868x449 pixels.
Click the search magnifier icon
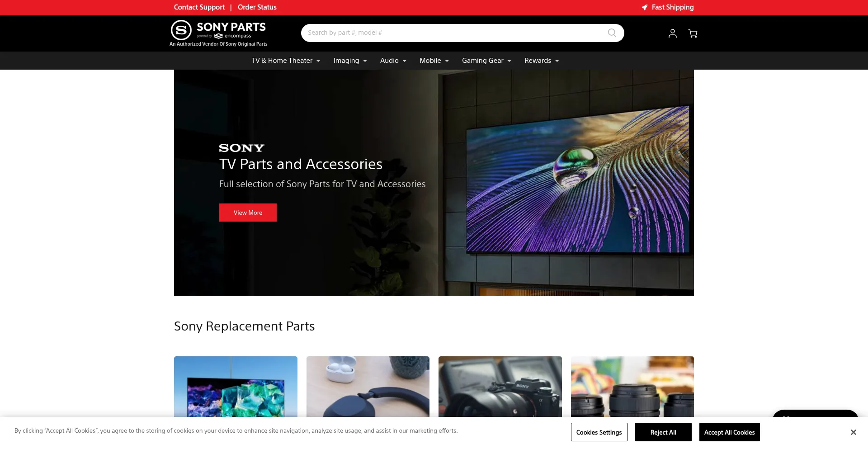(x=612, y=33)
